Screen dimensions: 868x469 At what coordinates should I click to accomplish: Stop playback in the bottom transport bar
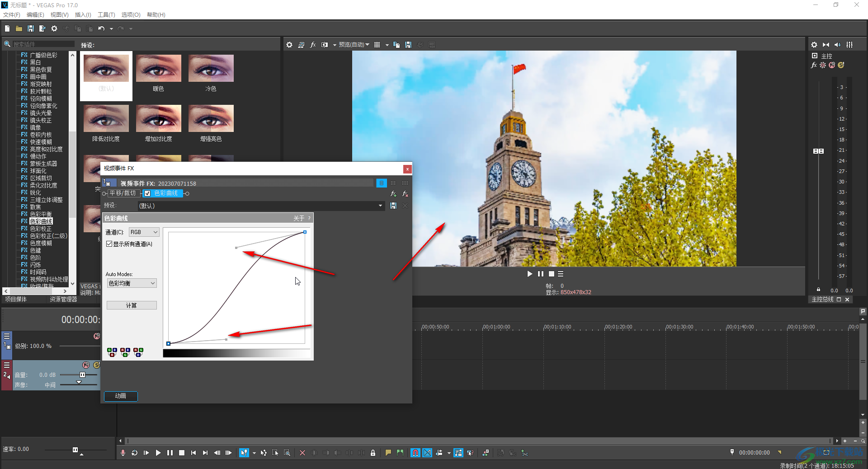click(x=182, y=453)
